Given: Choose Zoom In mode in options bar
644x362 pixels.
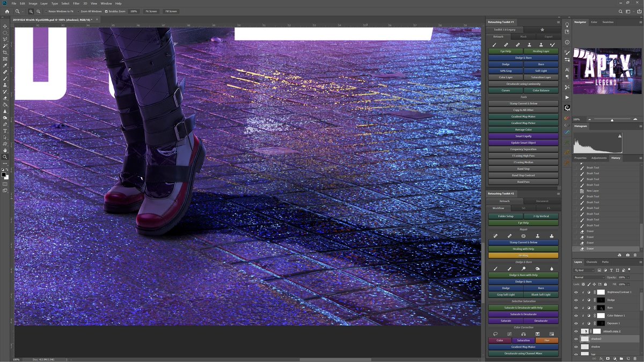Looking at the screenshot, I should tap(31, 11).
